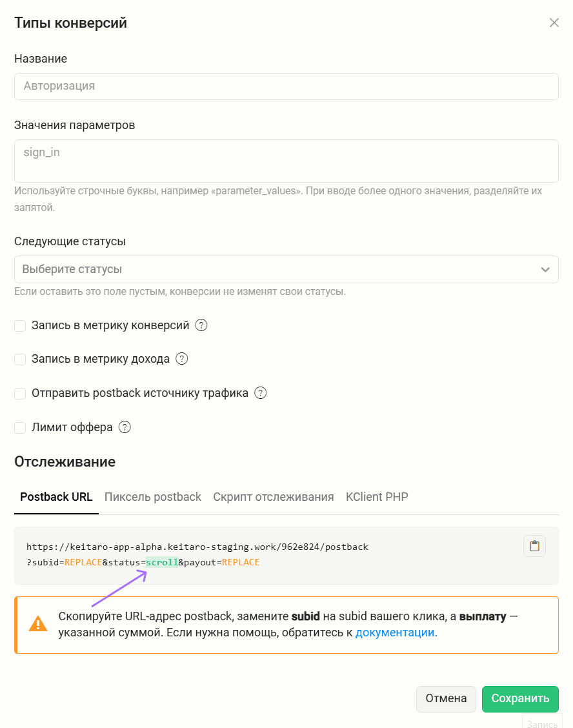Open help icon beside revenue metric checkbox
Viewport: 573px width, 728px height.
[x=181, y=359]
